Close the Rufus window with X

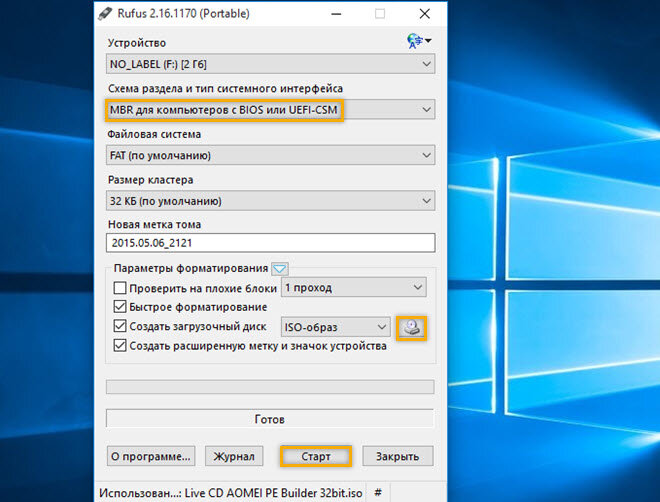[425, 14]
